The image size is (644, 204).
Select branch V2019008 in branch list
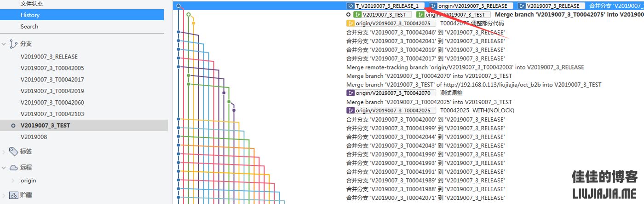pos(34,137)
